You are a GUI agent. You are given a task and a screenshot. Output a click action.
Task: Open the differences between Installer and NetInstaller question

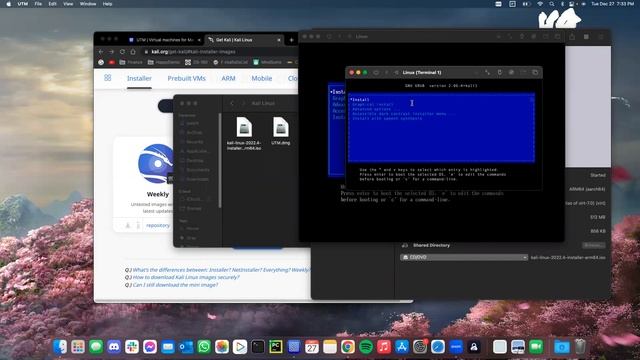tap(220, 270)
